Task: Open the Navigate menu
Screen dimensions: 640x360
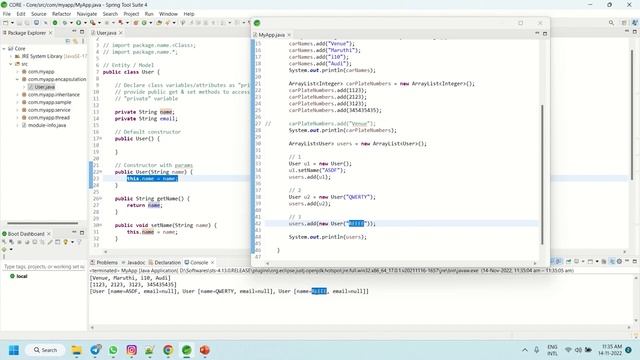Action: 87,14
